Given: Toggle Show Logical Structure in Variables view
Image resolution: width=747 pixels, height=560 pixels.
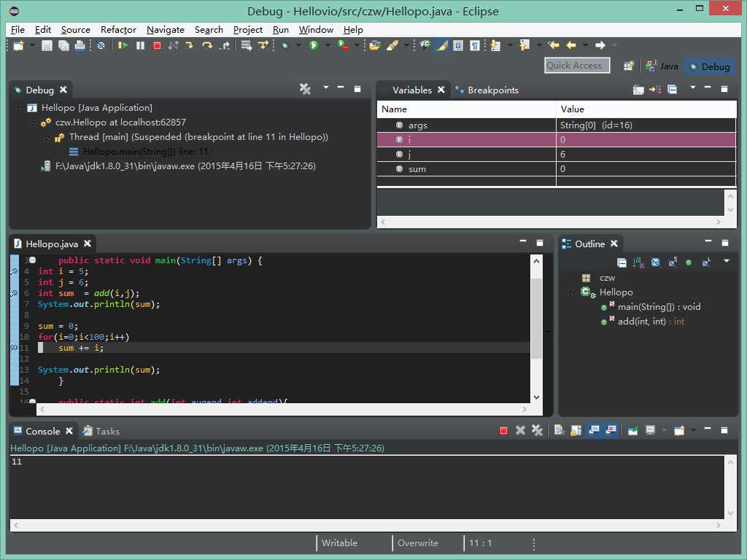Looking at the screenshot, I should click(655, 90).
